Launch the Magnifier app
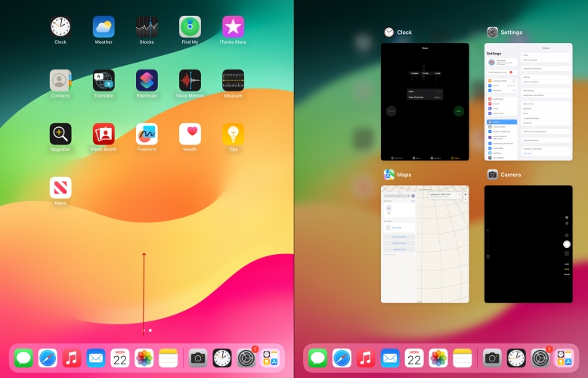This screenshot has height=378, width=588. click(x=60, y=134)
